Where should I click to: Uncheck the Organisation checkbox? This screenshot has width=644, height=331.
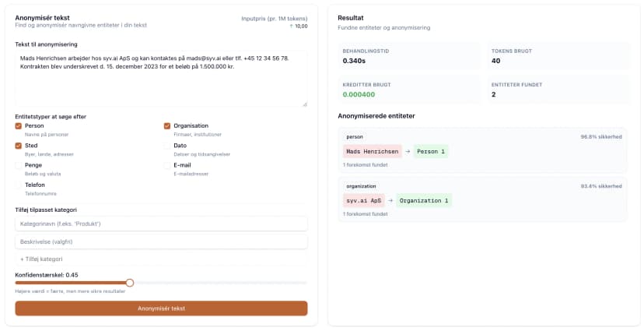[x=167, y=125]
